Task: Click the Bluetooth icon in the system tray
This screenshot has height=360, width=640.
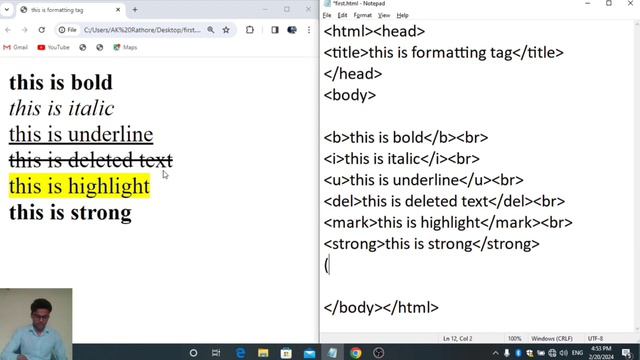Action: tap(518, 353)
